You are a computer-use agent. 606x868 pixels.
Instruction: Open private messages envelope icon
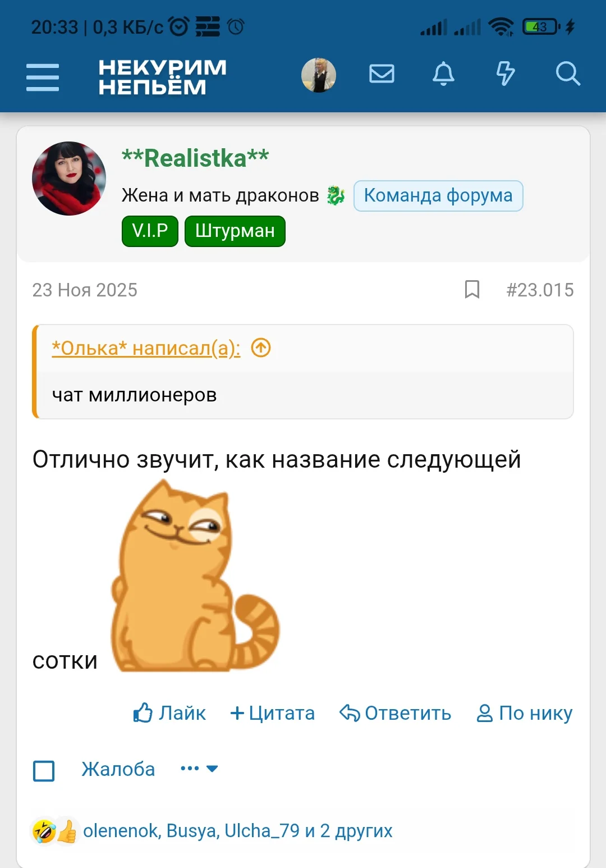pos(382,74)
